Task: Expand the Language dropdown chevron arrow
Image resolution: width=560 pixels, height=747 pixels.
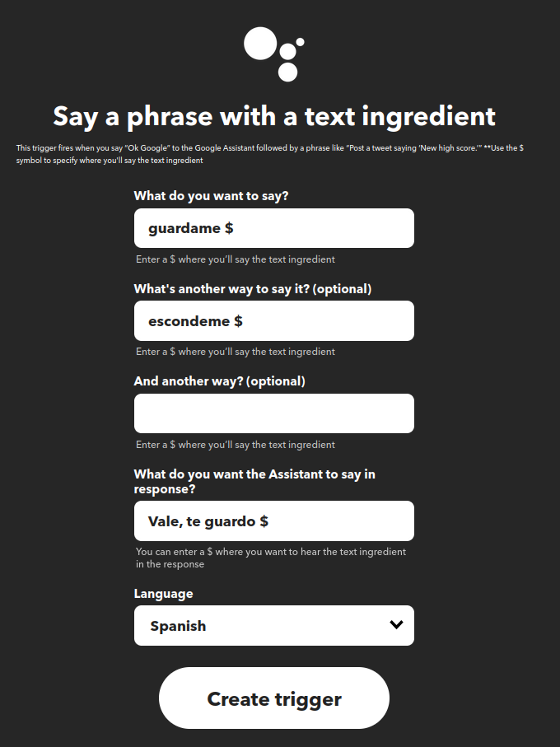Action: point(396,625)
